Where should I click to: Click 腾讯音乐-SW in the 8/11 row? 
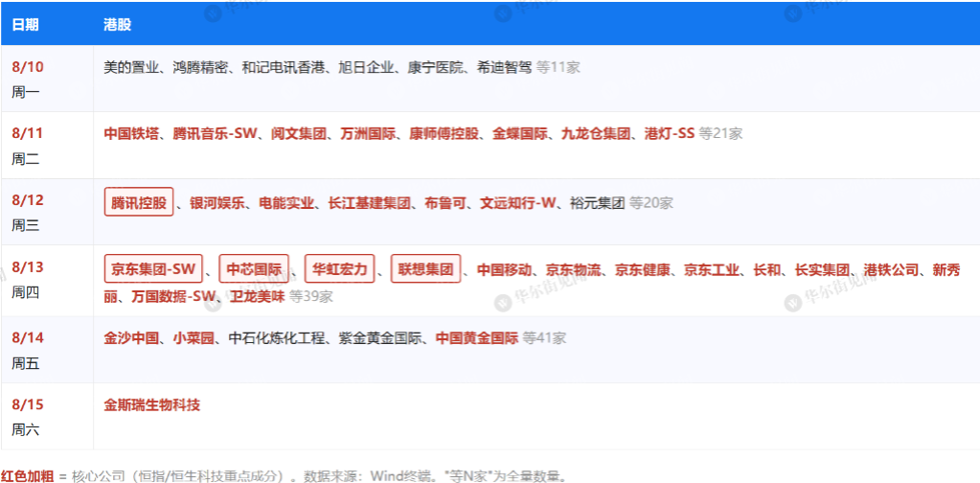215,134
